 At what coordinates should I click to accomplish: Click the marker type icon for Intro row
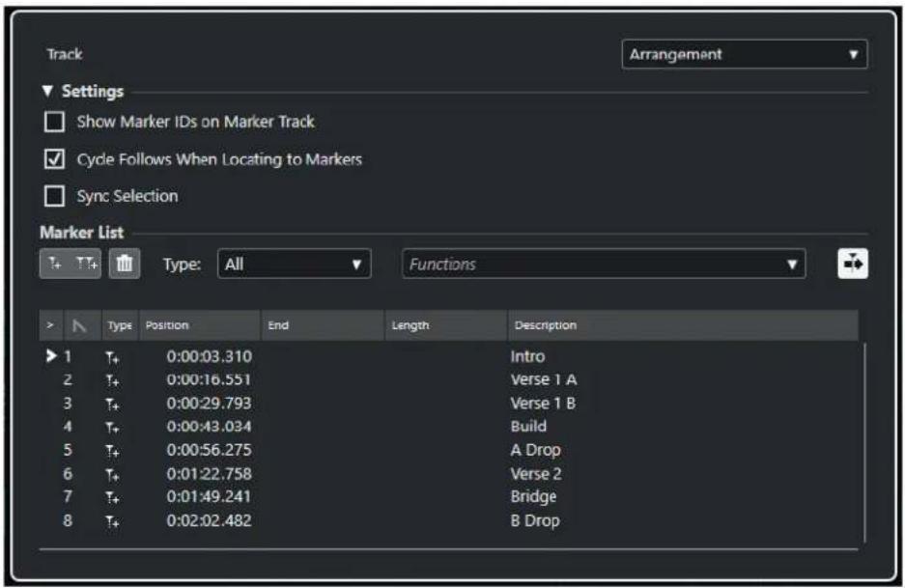tap(112, 358)
